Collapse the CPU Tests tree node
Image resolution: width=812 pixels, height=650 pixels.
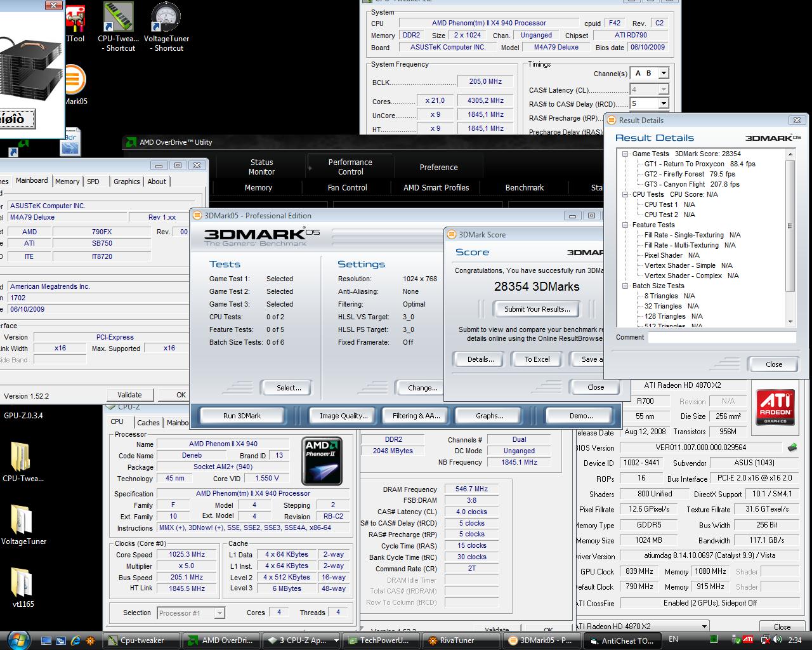point(625,194)
